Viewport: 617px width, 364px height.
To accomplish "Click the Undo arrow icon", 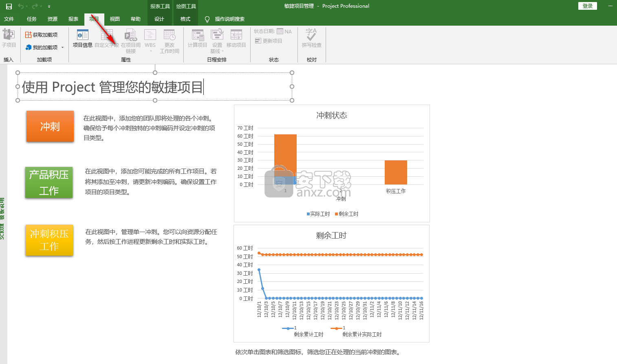I will coord(20,6).
